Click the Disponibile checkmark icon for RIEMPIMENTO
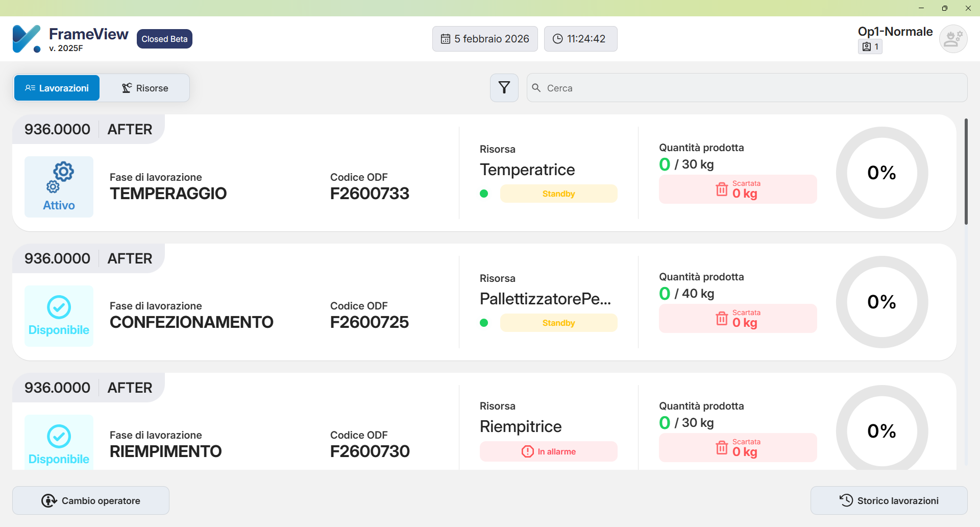Viewport: 980px width, 527px height. 59,436
